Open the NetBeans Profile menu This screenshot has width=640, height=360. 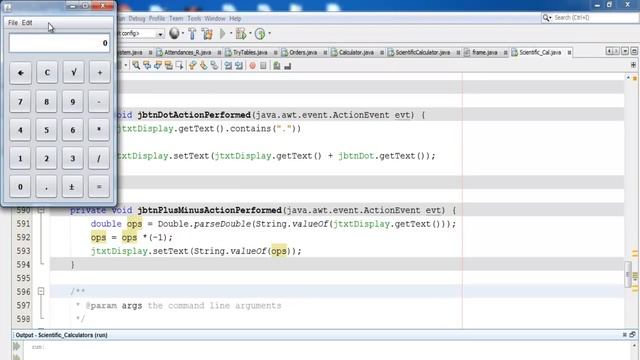[157, 18]
